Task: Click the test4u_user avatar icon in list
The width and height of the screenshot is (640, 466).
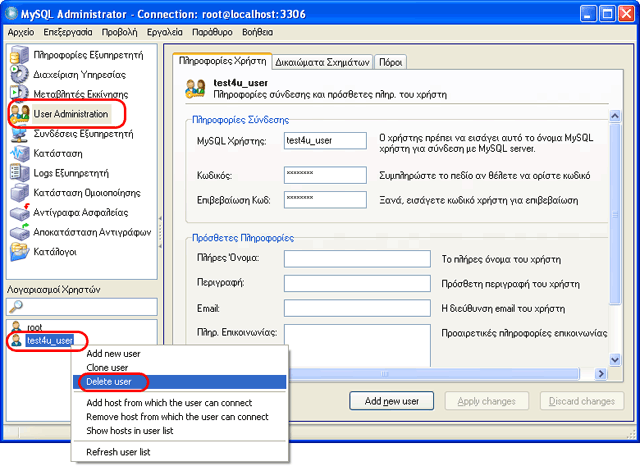Action: (16, 340)
